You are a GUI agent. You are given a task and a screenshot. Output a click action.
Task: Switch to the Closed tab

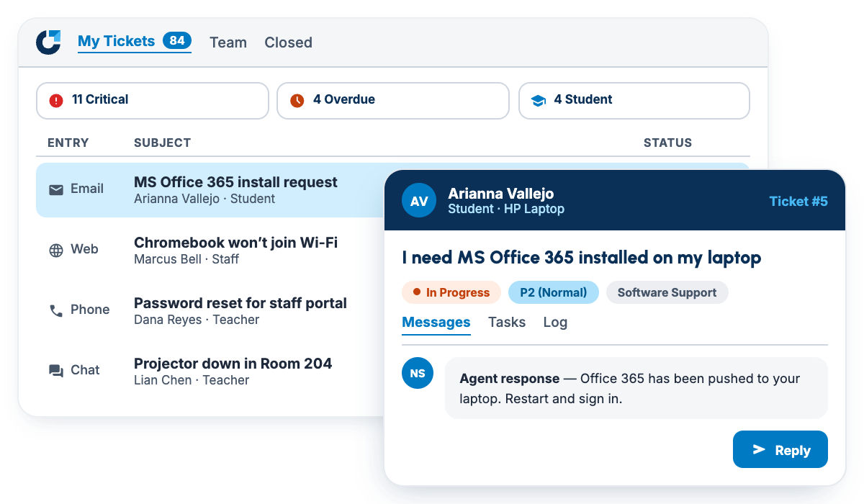coord(288,42)
